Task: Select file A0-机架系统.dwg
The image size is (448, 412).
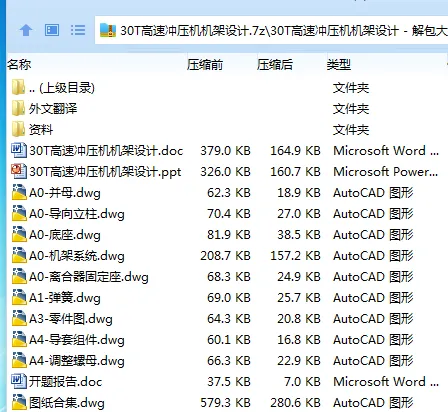Action: coord(77,256)
